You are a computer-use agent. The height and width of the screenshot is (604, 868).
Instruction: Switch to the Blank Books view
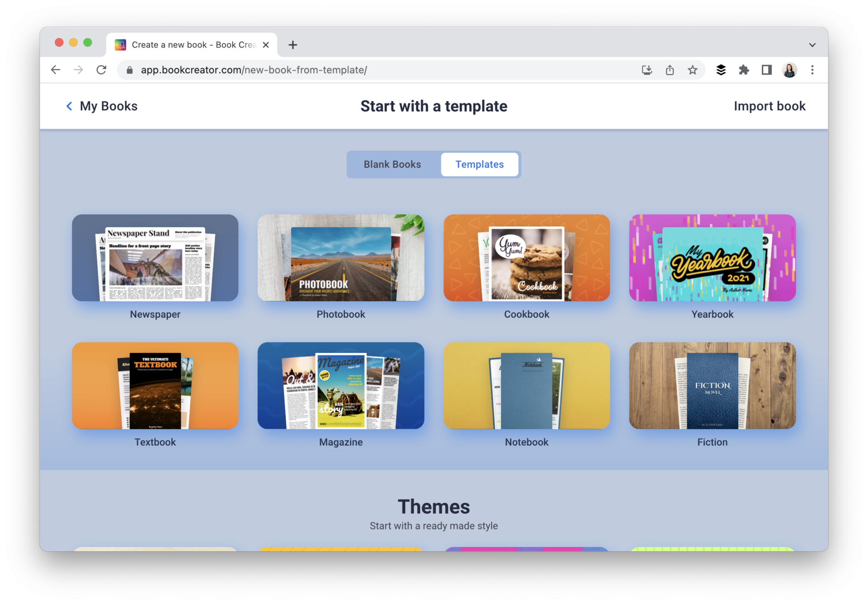392,164
